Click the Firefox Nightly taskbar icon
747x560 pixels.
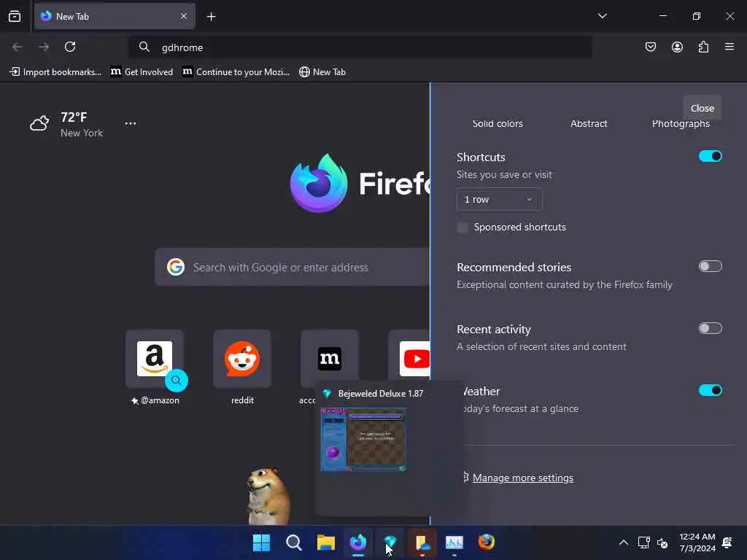tap(357, 542)
